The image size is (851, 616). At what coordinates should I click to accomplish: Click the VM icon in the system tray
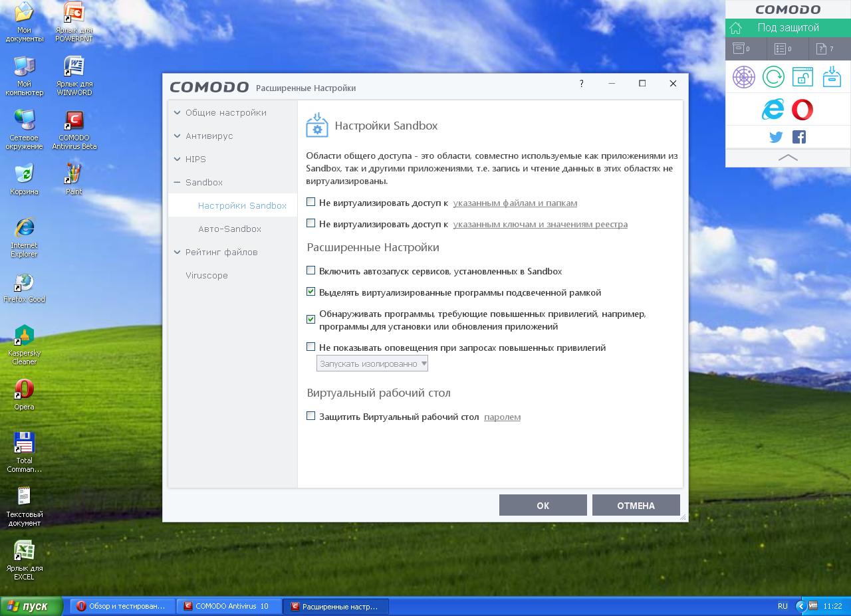click(x=812, y=605)
